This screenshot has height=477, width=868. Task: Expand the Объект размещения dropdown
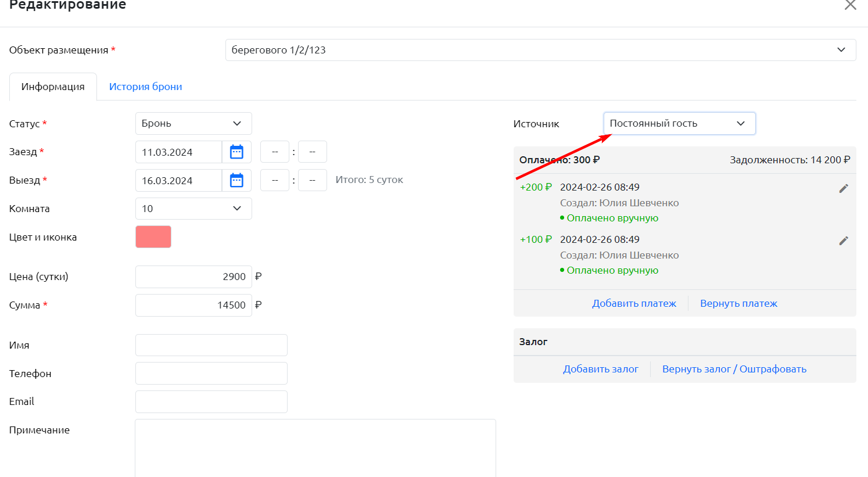click(540, 50)
